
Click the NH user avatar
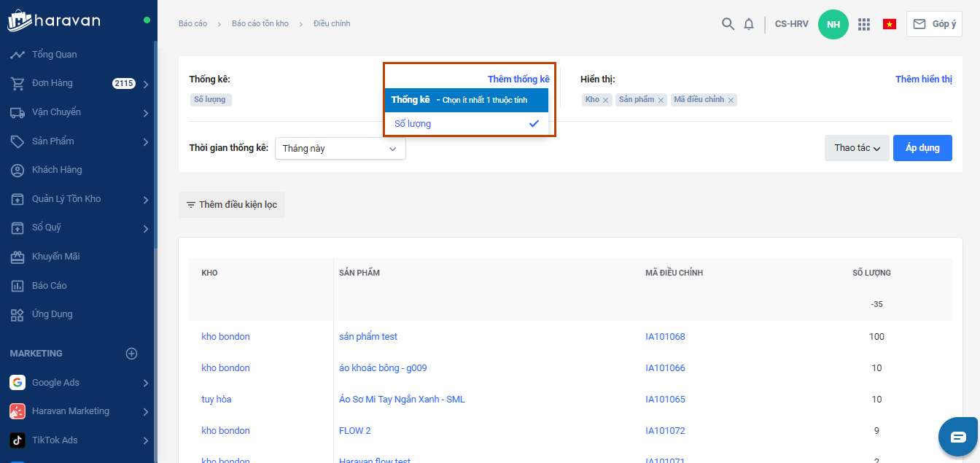(833, 24)
